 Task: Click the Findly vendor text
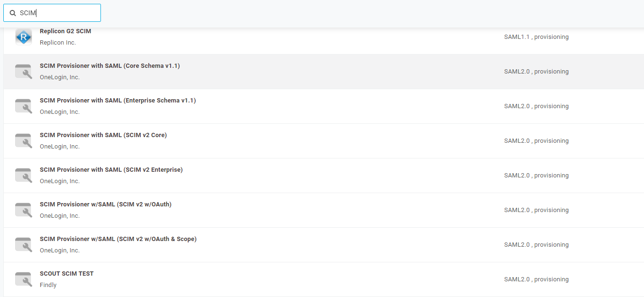[48, 285]
